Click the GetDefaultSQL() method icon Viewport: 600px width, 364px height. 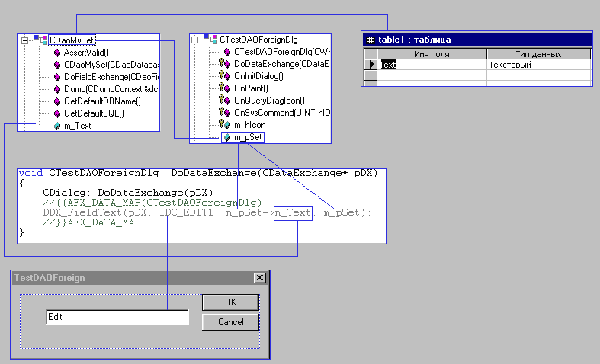[x=57, y=114]
